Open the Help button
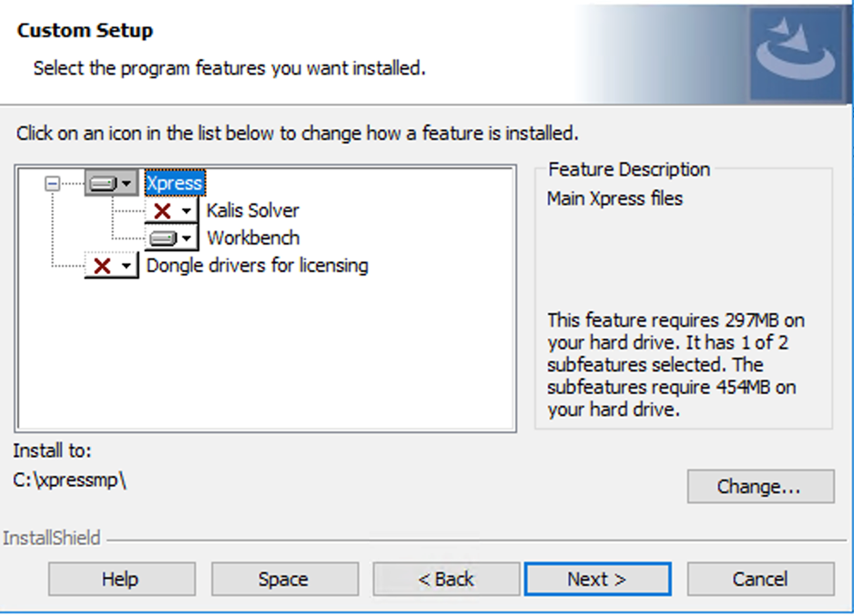Viewport: 854px width, 616px height. pyautogui.click(x=121, y=579)
